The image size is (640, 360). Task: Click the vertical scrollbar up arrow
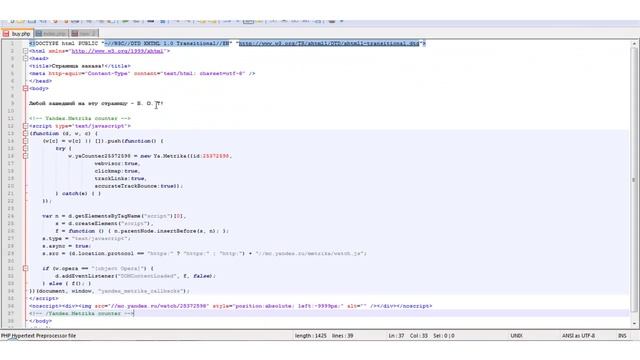634,43
